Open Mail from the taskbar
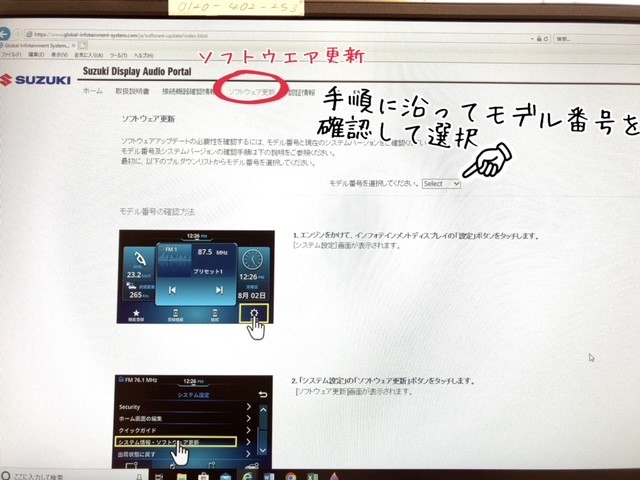Screen dimensions: 640x480 [x=225, y=477]
